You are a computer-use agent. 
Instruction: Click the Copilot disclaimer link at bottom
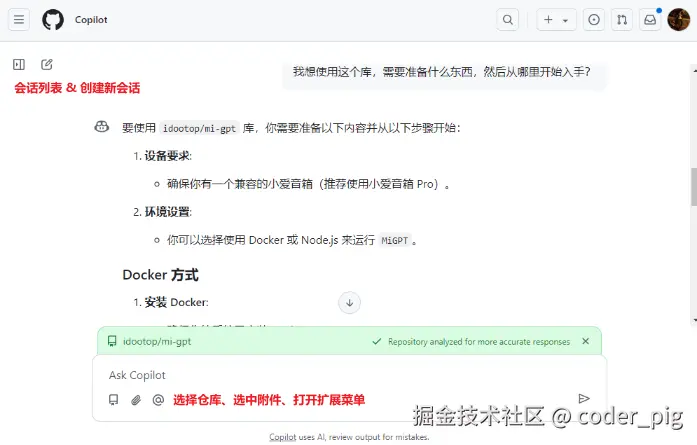pyautogui.click(x=283, y=437)
